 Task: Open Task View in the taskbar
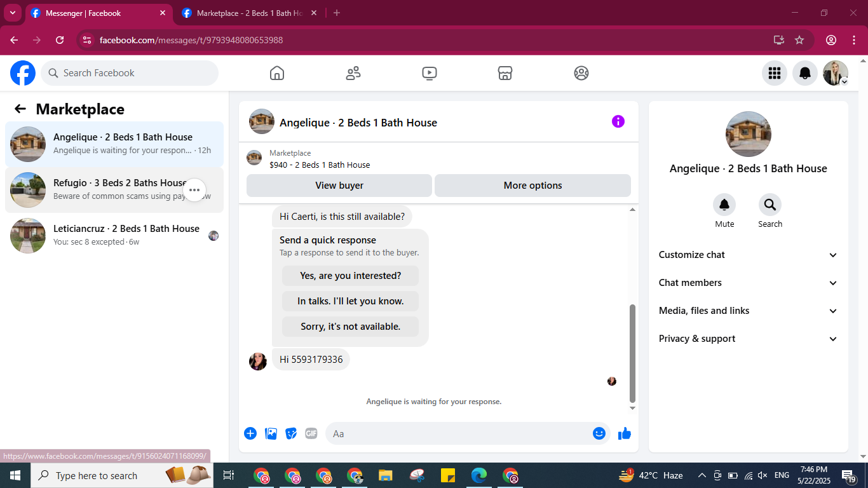point(229,475)
